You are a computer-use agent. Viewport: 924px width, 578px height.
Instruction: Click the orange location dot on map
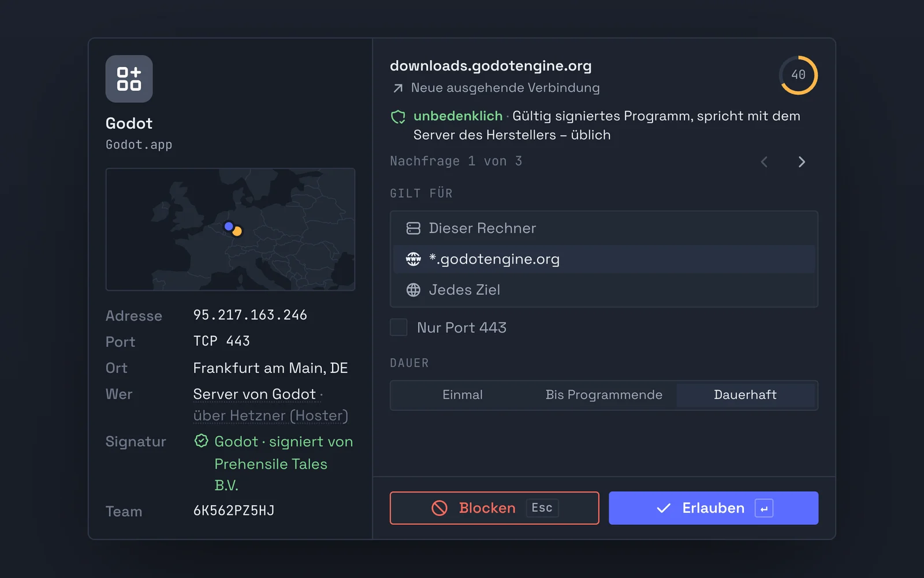point(237,231)
